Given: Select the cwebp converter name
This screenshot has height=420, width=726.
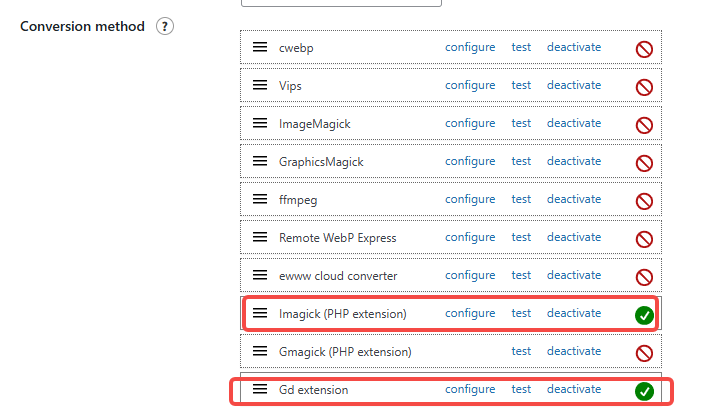Looking at the screenshot, I should 296,48.
